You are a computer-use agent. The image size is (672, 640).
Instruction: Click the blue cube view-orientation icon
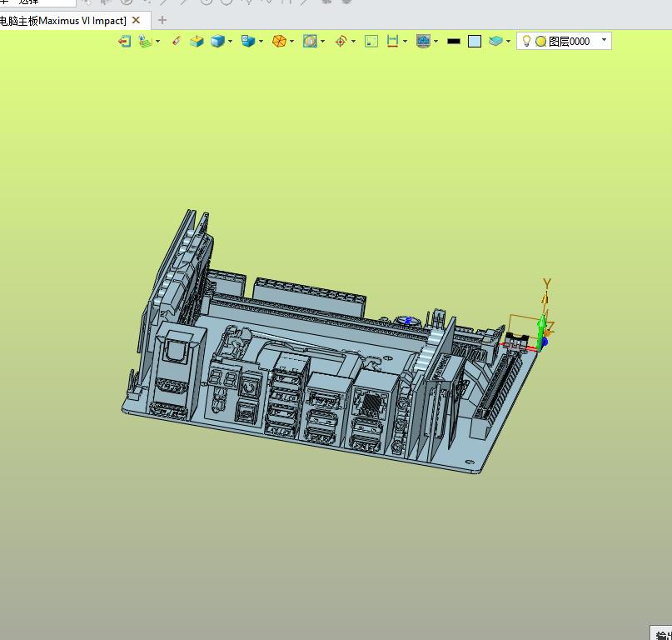248,41
